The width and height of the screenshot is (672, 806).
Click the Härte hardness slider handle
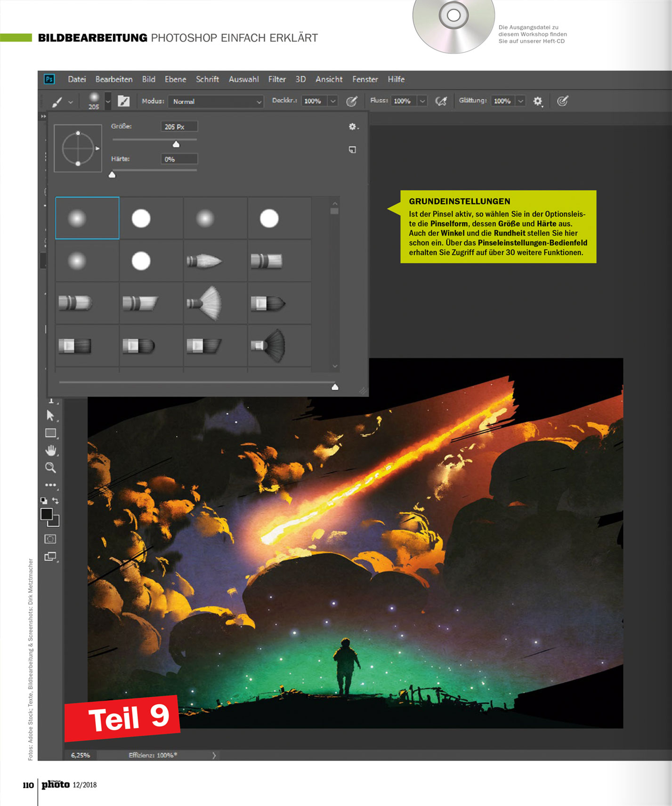point(112,175)
